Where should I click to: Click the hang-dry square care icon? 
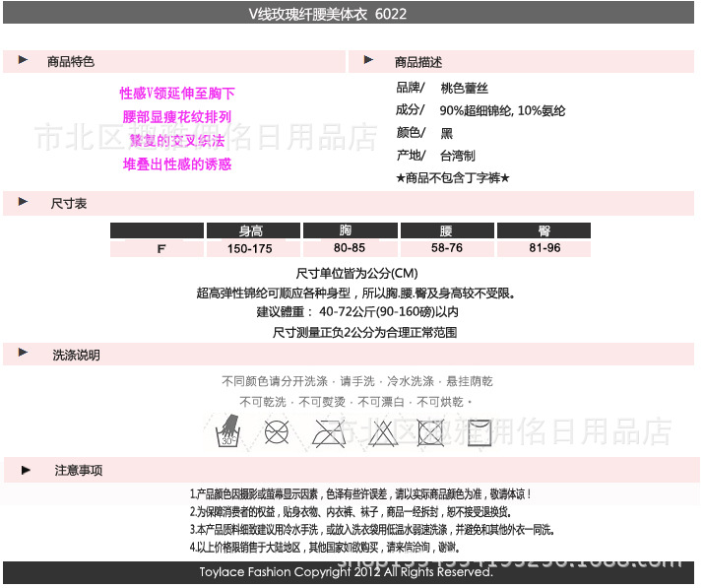(x=481, y=431)
